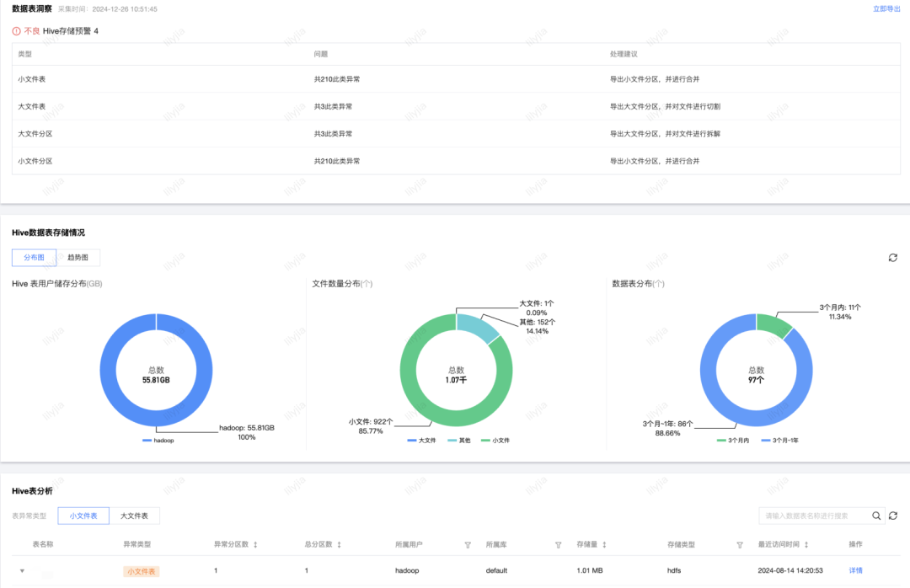Click the 大文件表 row type cell
910x588 pixels.
click(x=32, y=106)
